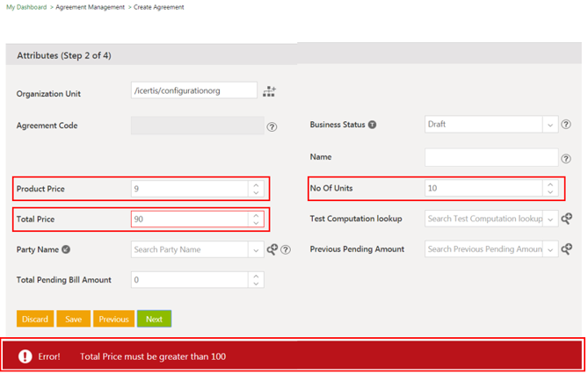This screenshot has width=588, height=374.
Task: Click the Party Name lookup search icon
Action: [x=272, y=249]
